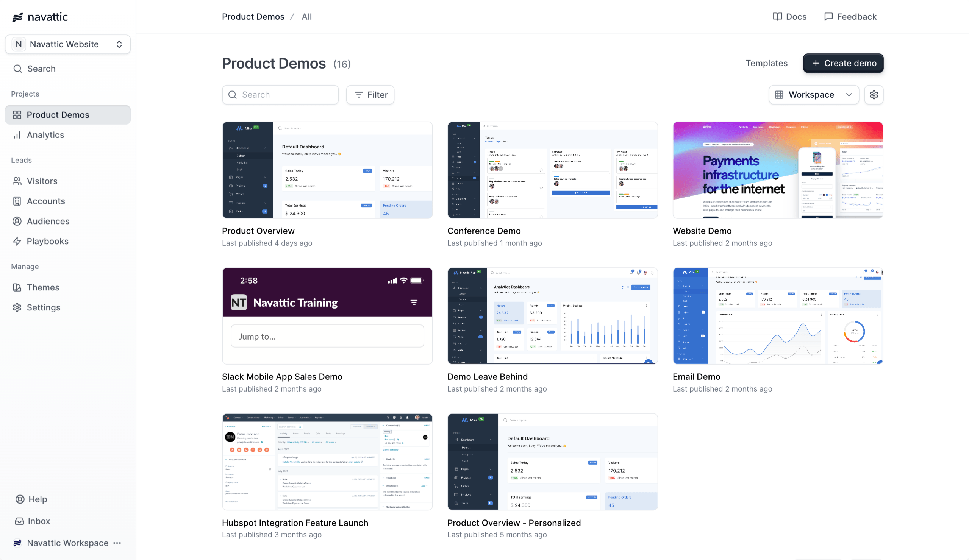This screenshot has width=969, height=560.
Task: Expand the Navattic Website dropdown
Action: [67, 43]
